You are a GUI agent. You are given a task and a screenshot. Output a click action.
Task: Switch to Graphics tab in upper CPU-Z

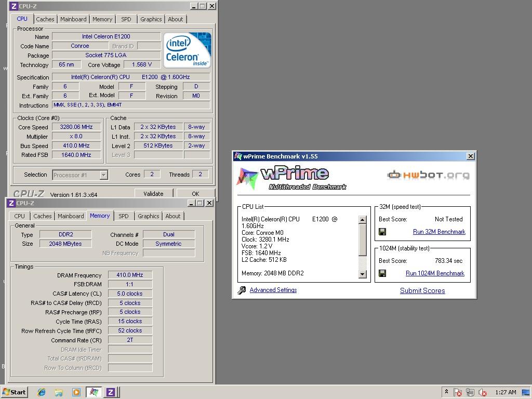pyautogui.click(x=151, y=19)
